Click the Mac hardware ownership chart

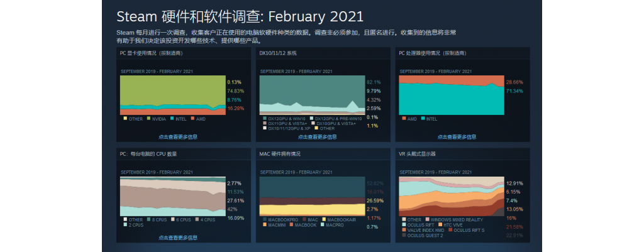(x=312, y=196)
